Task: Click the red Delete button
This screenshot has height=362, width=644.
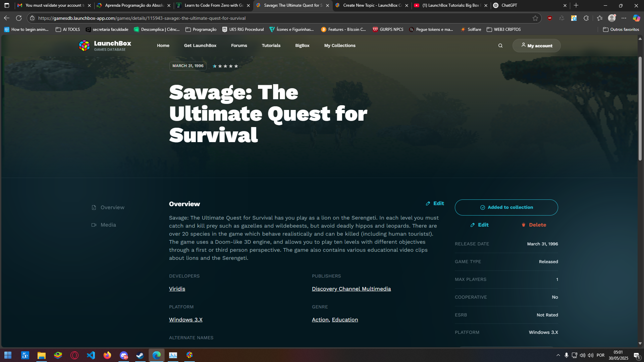Action: pos(534,225)
